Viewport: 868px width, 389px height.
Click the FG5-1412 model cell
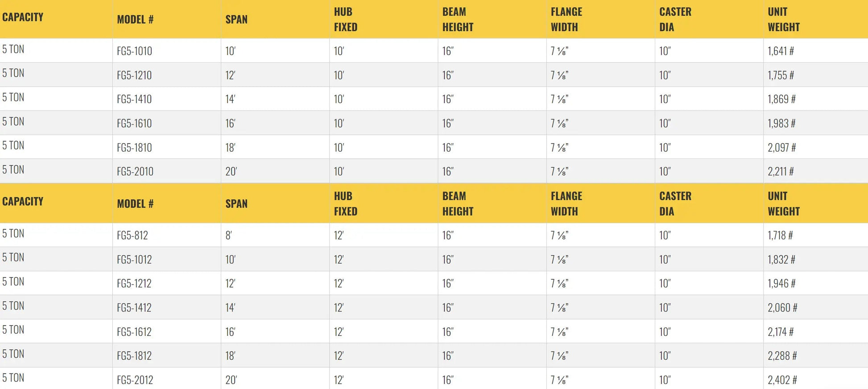[x=134, y=308]
